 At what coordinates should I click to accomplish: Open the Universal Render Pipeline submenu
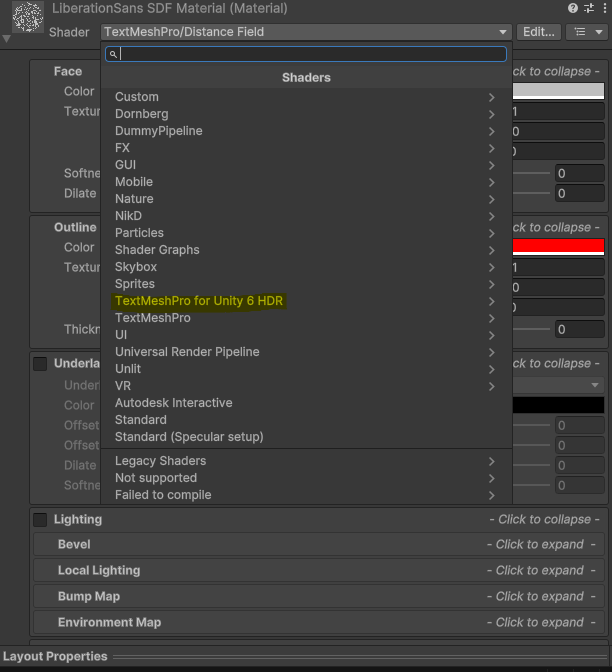(306, 352)
